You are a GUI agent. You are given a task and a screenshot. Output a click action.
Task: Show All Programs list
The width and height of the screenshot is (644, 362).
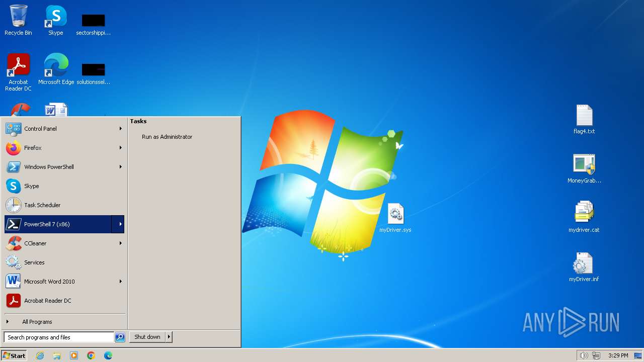tap(64, 322)
